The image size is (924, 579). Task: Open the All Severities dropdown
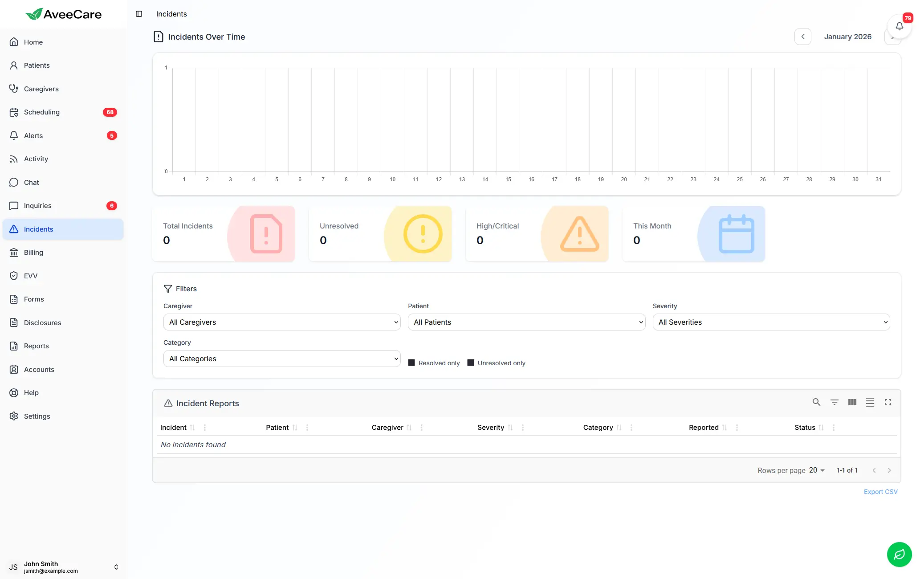click(x=771, y=322)
